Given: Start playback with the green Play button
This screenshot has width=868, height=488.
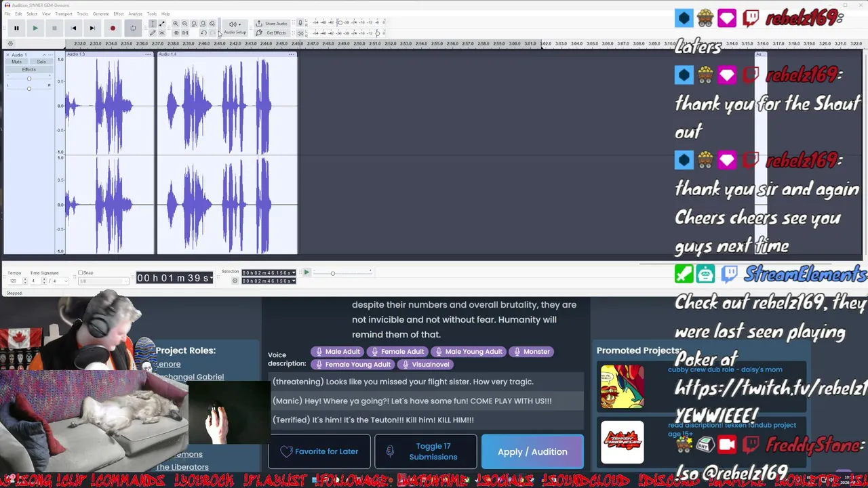Looking at the screenshot, I should (35, 28).
